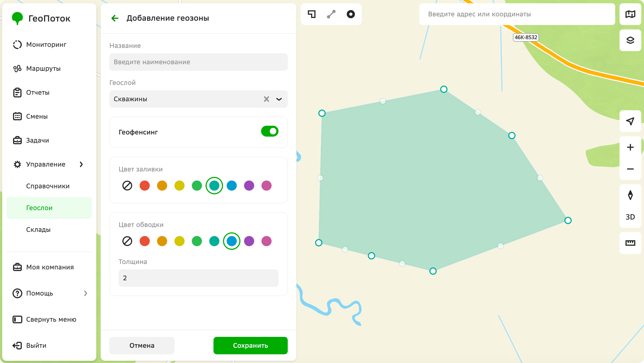The image size is (644, 363).
Task: Choose no fill color option
Action: click(127, 186)
